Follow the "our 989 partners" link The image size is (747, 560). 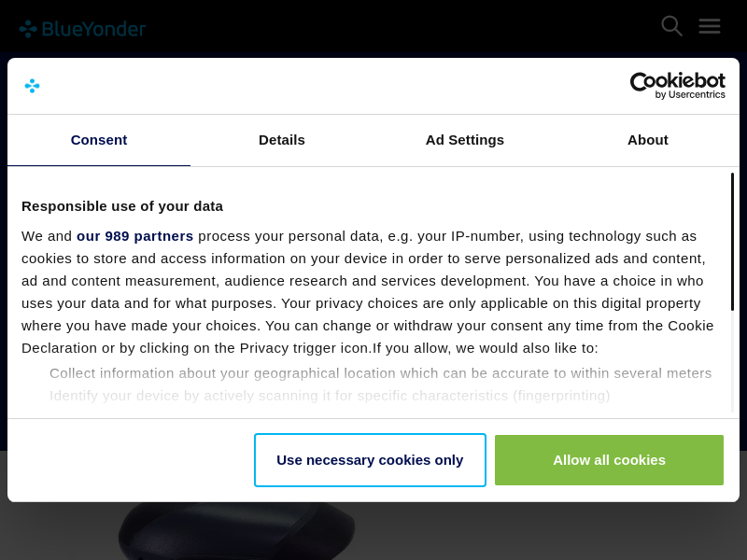pos(135,236)
